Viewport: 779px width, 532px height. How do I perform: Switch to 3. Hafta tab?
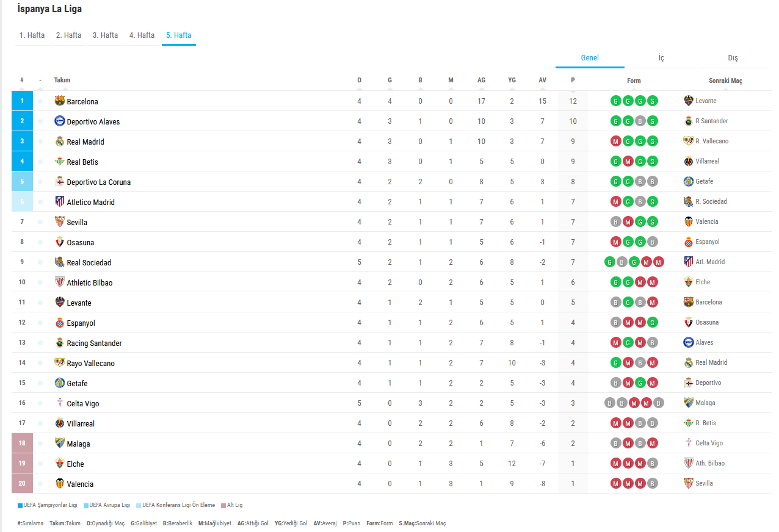[x=106, y=35]
